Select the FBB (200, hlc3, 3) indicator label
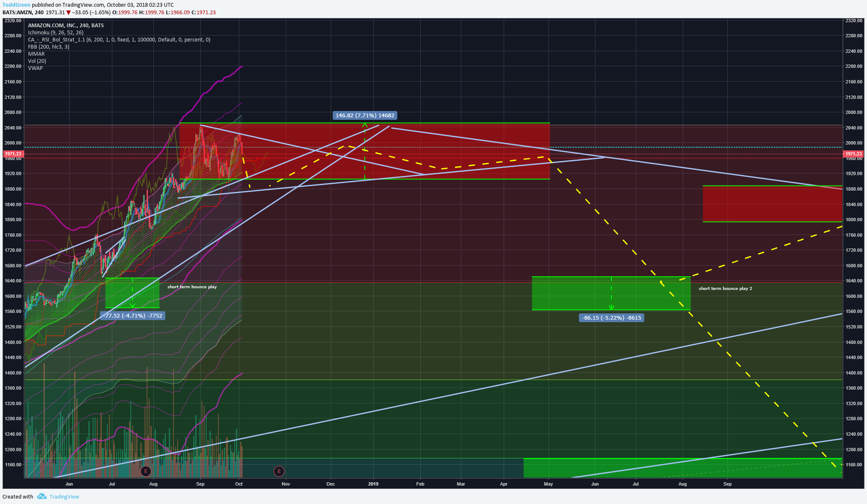The image size is (867, 504). click(x=49, y=47)
